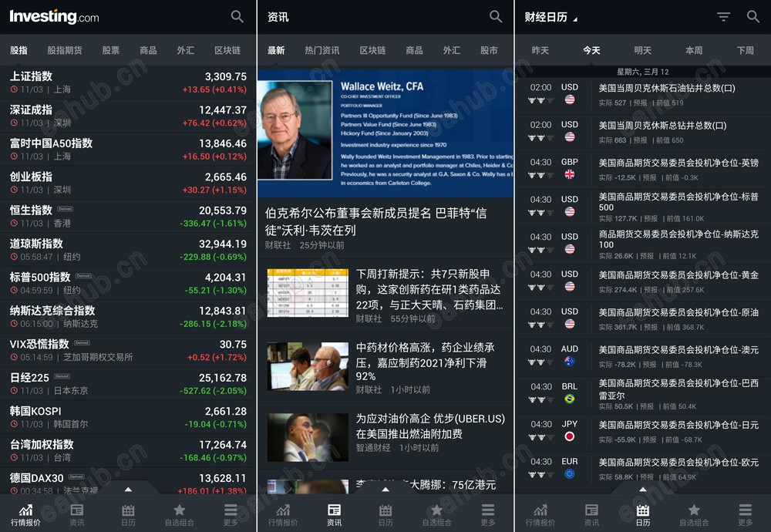Open the 道琼斯指数 quote row
This screenshot has height=532, width=771.
pos(128,250)
